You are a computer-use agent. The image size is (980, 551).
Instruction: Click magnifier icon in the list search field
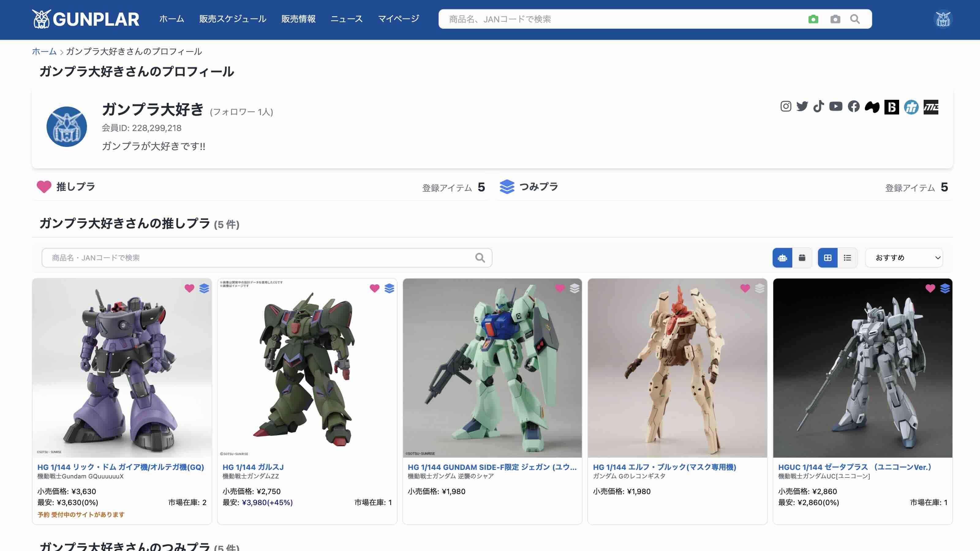[x=480, y=258]
